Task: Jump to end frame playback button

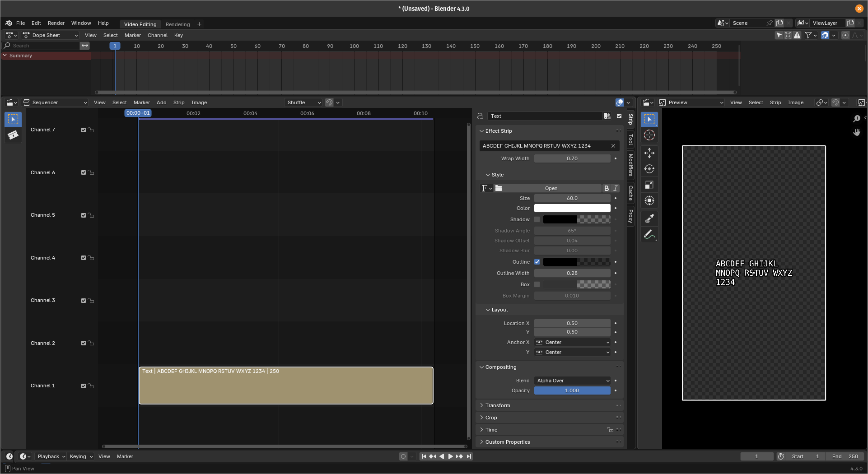Action: coord(469,456)
